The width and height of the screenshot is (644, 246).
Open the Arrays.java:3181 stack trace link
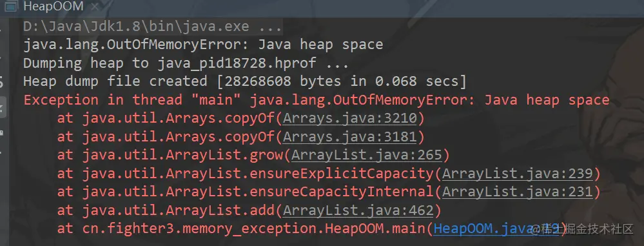click(x=350, y=137)
